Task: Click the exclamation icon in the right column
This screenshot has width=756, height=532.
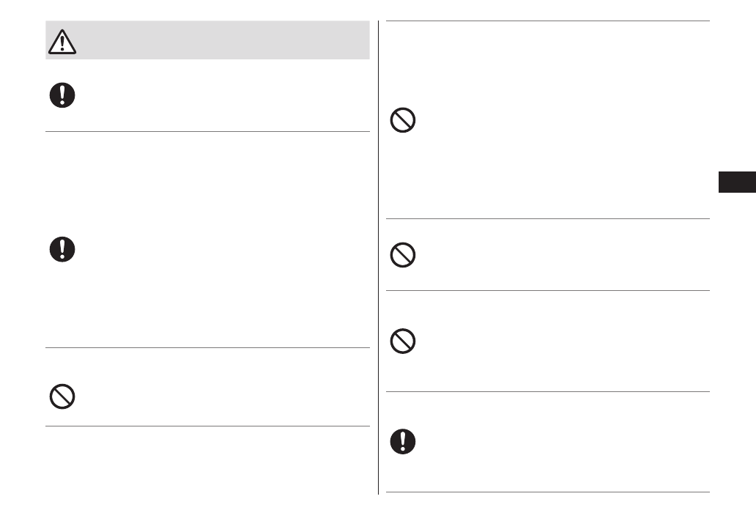Action: tap(403, 441)
